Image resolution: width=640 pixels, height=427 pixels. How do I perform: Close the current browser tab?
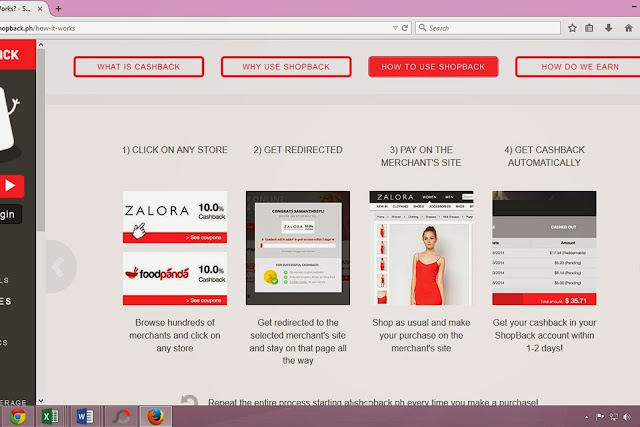40,9
